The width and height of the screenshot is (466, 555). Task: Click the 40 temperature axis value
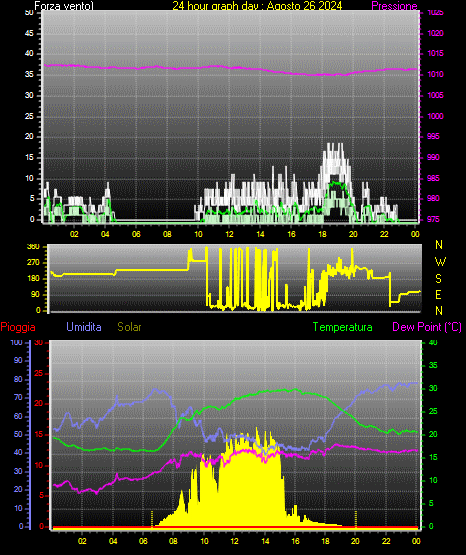[433, 342]
